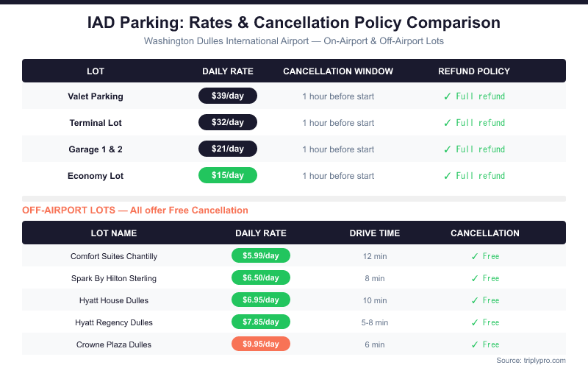Click the Hyatt Regency Dulles lot name
588x368 pixels.
pyautogui.click(x=114, y=322)
